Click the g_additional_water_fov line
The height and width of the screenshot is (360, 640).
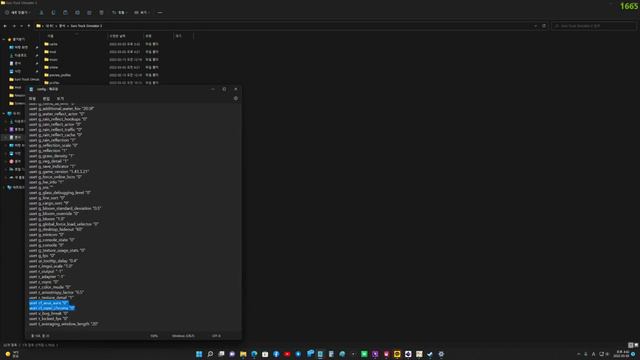62,109
